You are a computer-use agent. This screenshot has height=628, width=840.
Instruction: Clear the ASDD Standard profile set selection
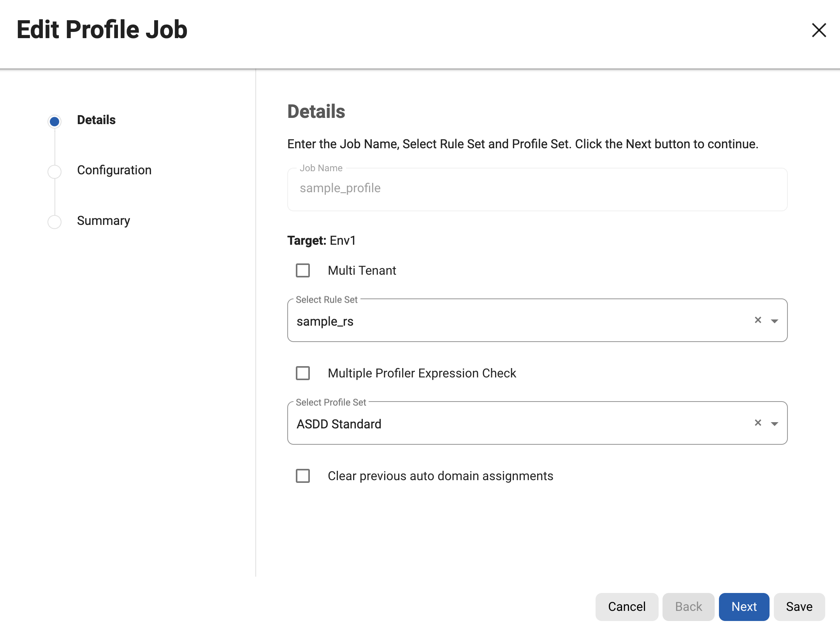757,423
